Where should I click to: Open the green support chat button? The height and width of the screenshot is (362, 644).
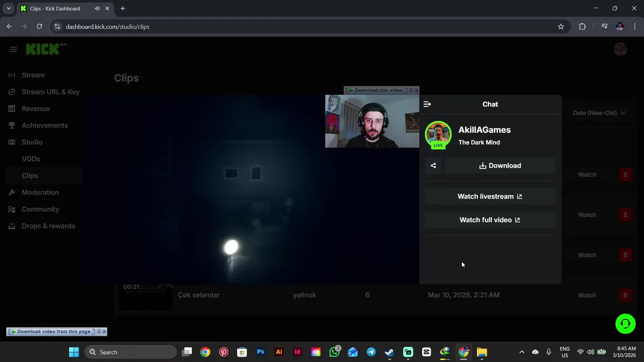pyautogui.click(x=625, y=323)
